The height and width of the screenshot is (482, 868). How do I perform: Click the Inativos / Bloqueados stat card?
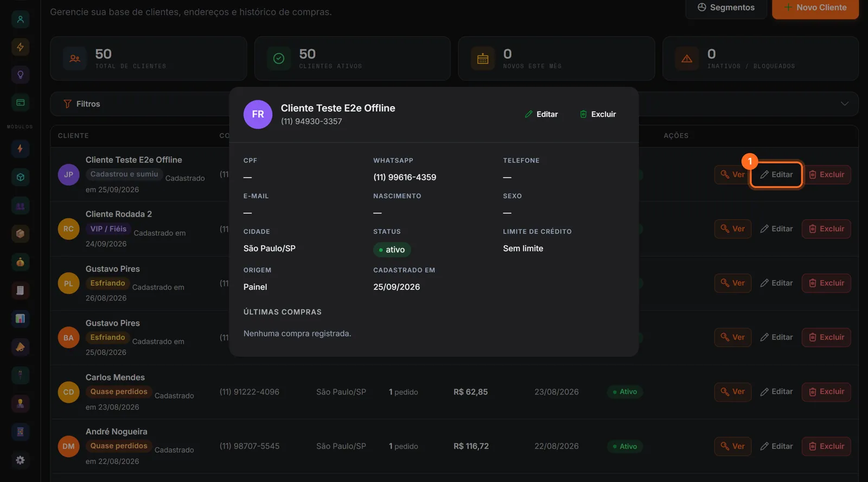click(x=760, y=59)
